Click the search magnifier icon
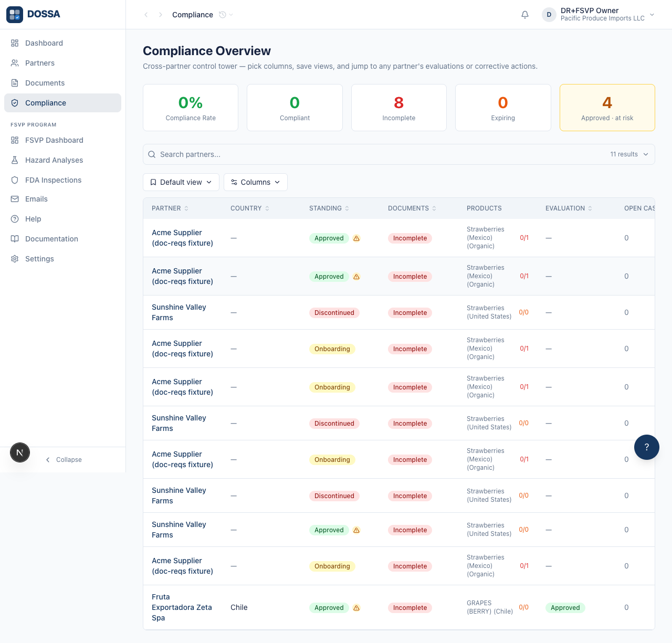This screenshot has height=643, width=672. 152,154
